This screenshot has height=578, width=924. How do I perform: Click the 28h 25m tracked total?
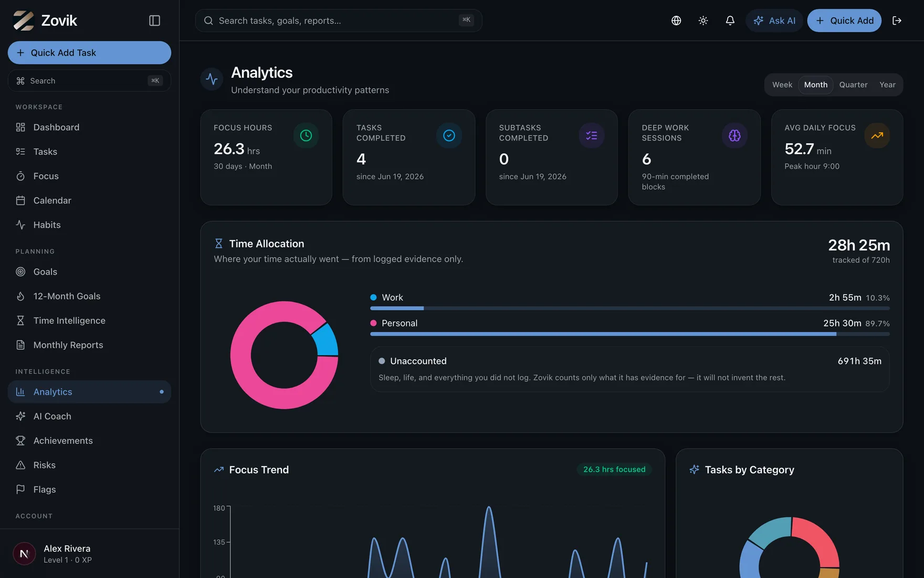[859, 245]
